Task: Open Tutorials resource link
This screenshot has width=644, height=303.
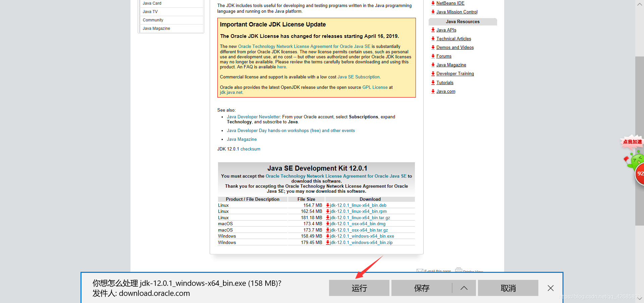Action: click(445, 83)
